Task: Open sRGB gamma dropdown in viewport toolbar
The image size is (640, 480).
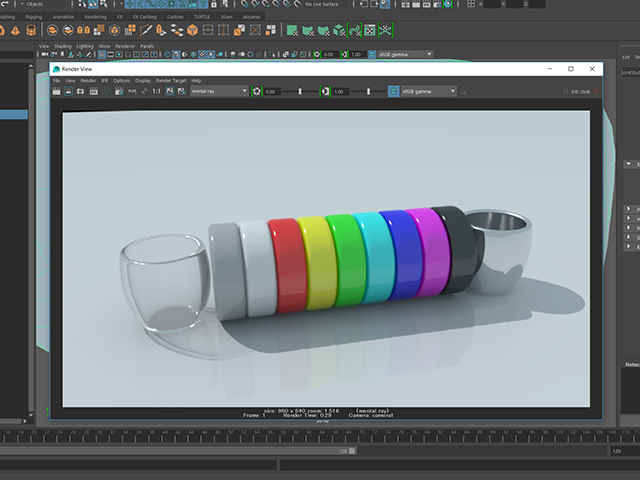Action: point(405,54)
